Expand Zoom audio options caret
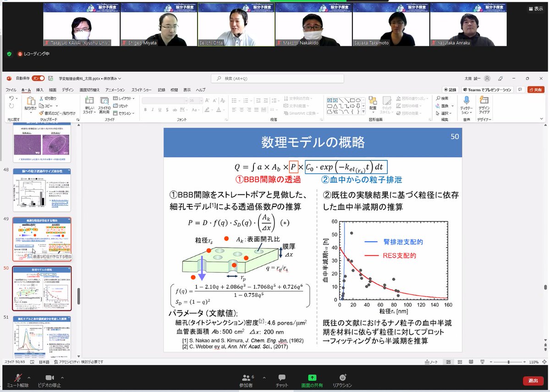The width and height of the screenshot is (550, 392). 29,377
